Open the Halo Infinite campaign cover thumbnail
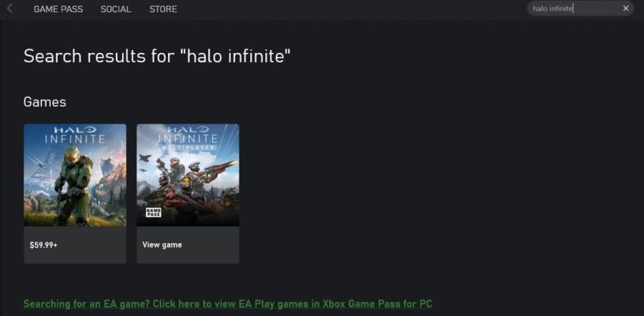 [x=75, y=175]
